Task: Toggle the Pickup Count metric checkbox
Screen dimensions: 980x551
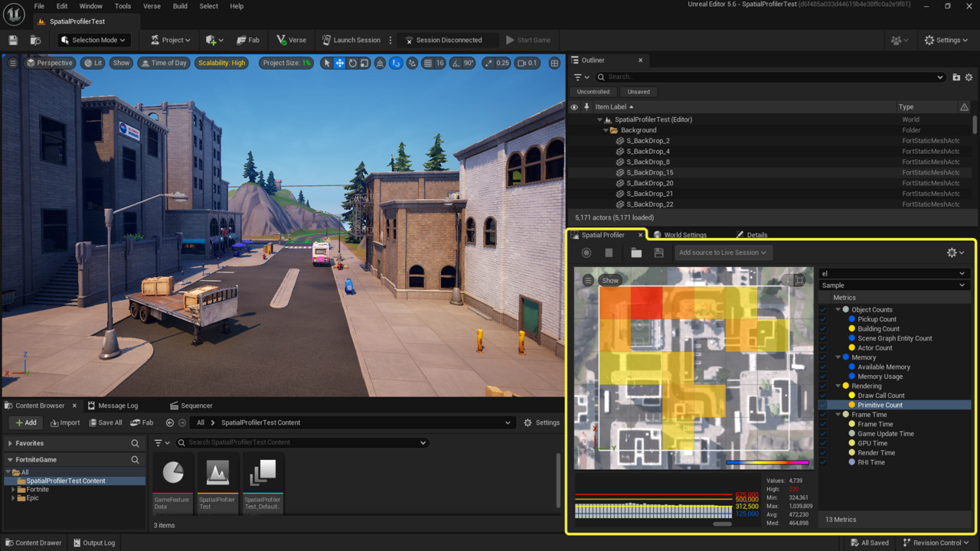Action: coord(823,319)
